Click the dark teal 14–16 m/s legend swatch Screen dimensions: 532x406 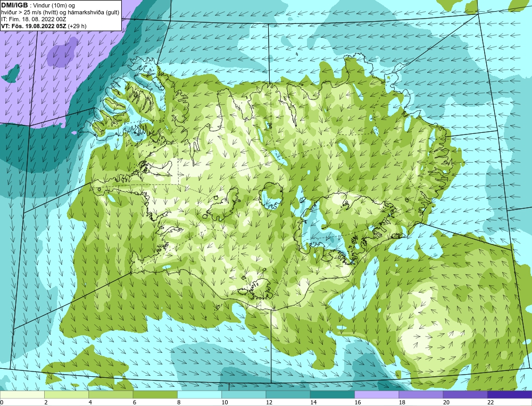pos(332,394)
